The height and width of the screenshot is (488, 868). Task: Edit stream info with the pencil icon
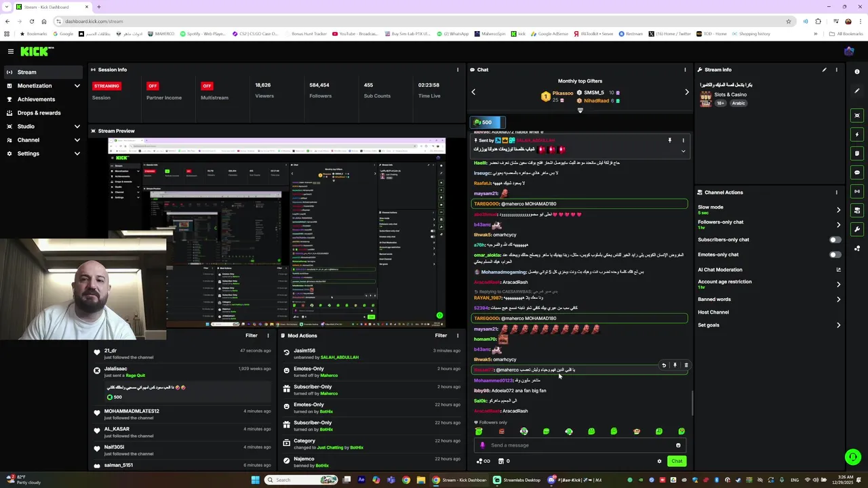825,70
